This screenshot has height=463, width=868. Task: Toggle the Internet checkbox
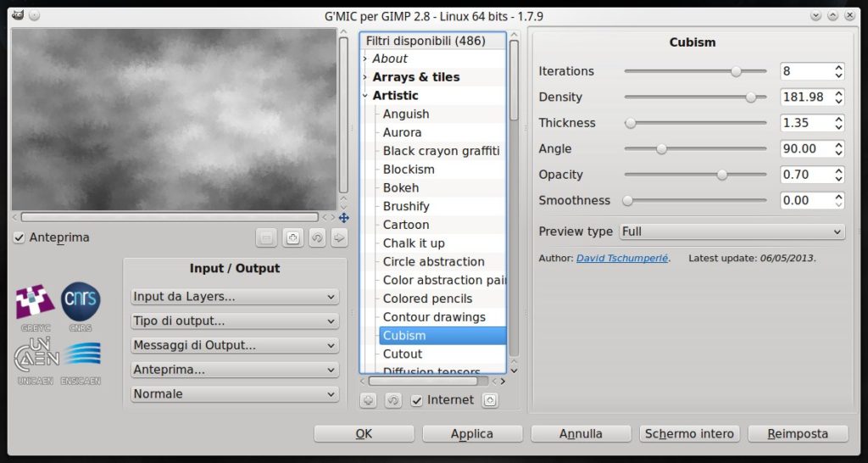[417, 400]
